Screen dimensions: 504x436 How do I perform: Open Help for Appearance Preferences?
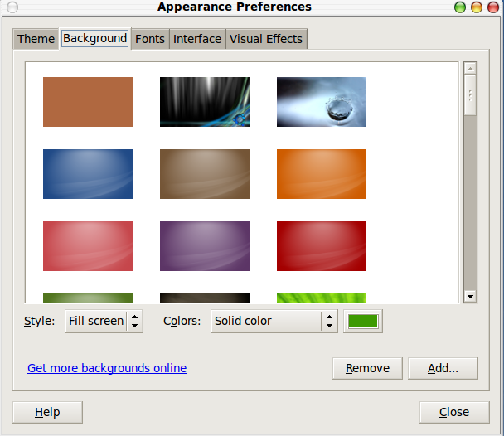coord(47,412)
